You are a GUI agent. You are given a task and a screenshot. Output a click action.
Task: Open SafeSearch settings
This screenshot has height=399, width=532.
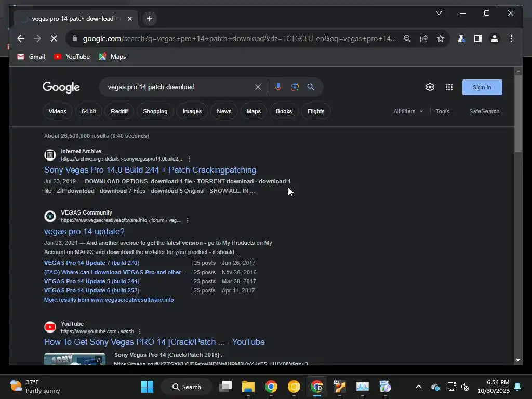(x=484, y=111)
